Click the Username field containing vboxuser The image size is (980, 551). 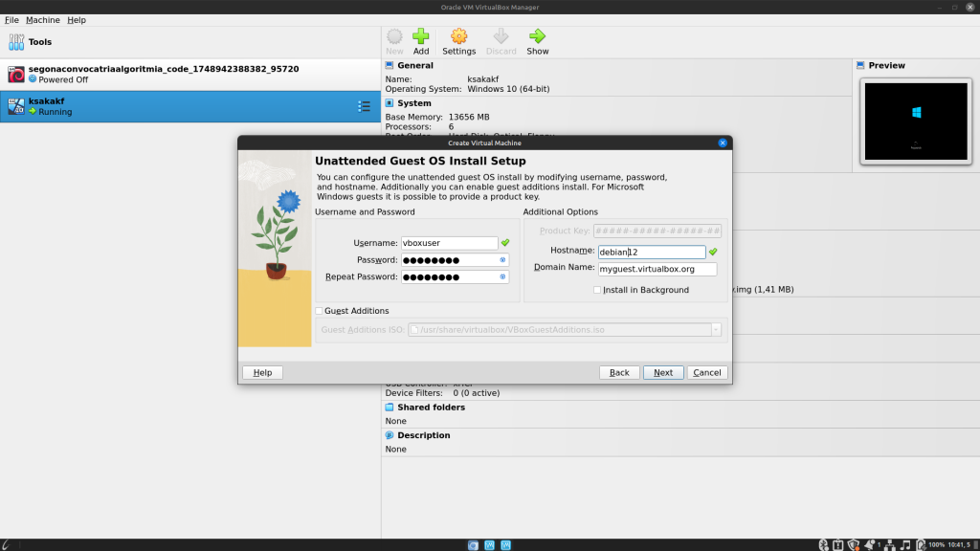click(x=450, y=243)
